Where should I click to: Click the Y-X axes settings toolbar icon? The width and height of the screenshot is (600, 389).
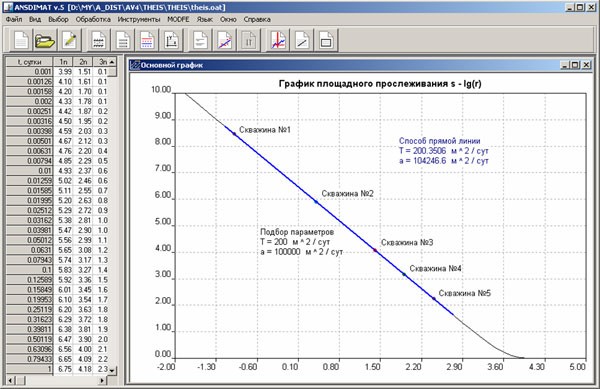tap(172, 40)
